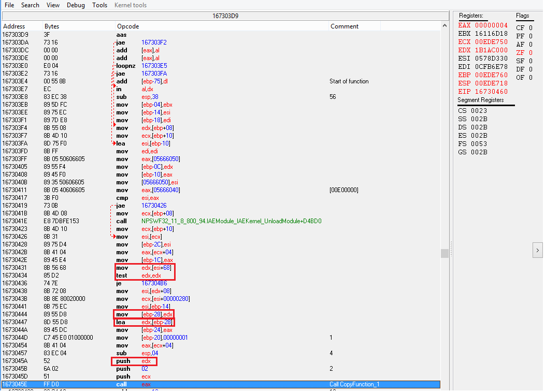Click the disassembler vertical scrollbar thumb

[444, 253]
